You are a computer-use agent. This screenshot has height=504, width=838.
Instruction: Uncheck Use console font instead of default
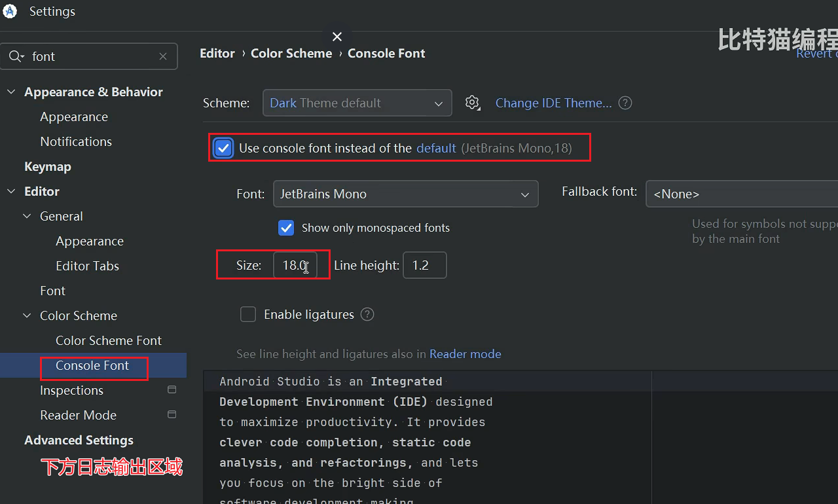point(223,148)
